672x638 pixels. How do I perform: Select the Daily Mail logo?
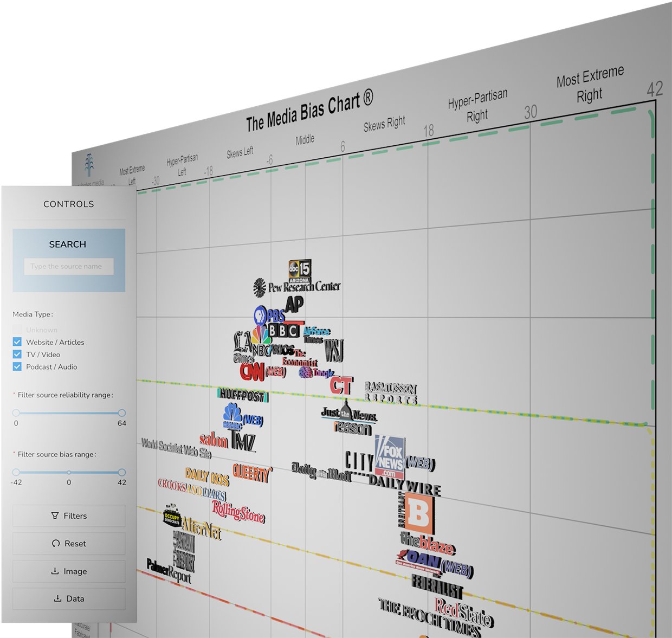321,472
